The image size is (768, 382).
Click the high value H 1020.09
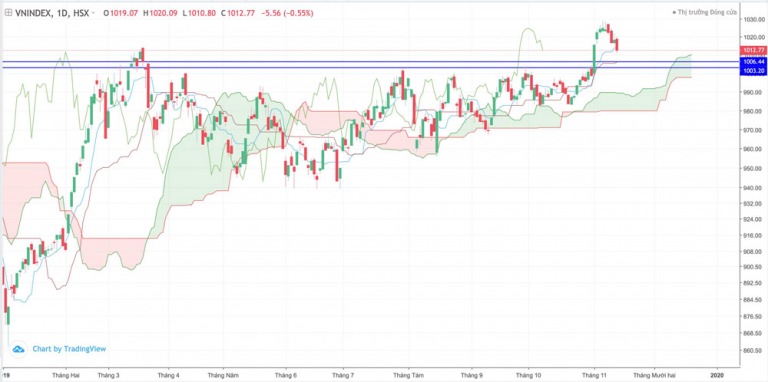(160, 13)
